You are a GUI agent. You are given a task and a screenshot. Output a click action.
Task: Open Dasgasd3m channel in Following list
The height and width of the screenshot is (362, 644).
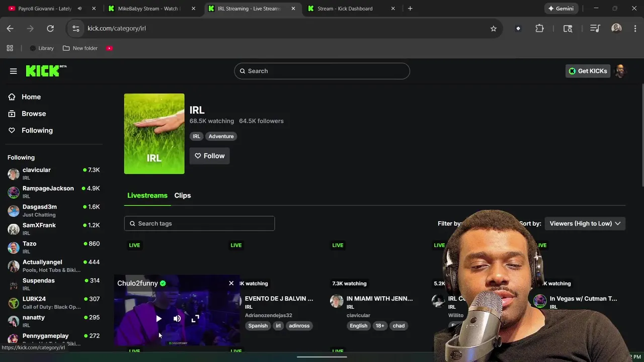pos(53,211)
